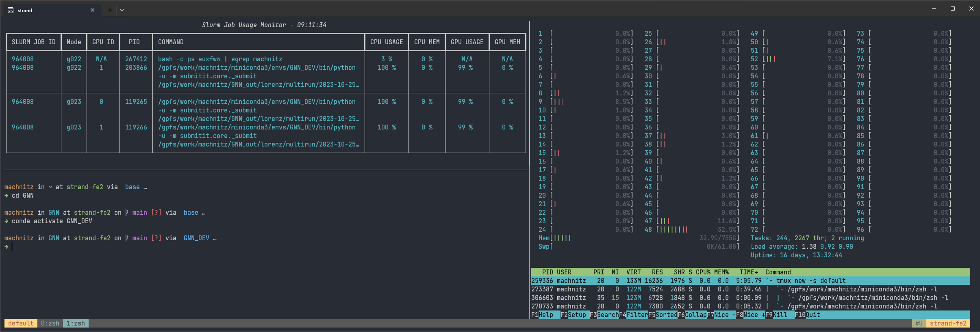Sort htop by RES column header
This screenshot has height=332, width=980.
pos(657,272)
